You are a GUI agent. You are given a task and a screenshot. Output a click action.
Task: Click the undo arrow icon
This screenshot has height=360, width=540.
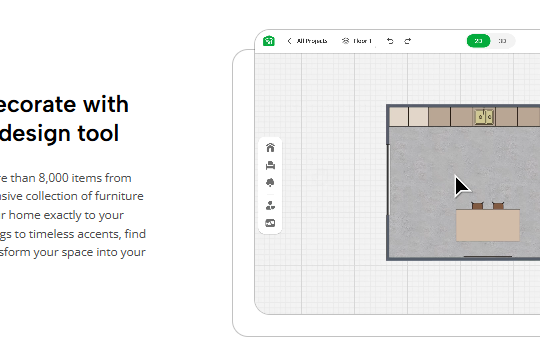click(x=390, y=41)
